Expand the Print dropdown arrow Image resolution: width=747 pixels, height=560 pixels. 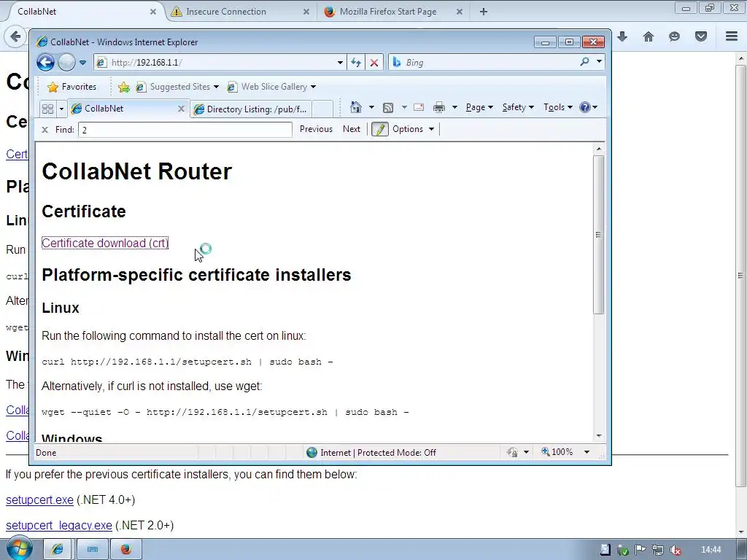point(454,107)
